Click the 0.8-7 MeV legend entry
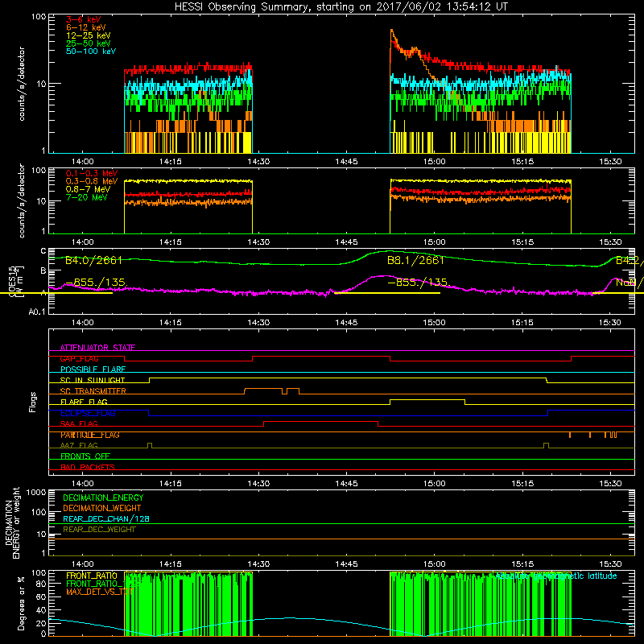644x644 pixels. pos(89,189)
